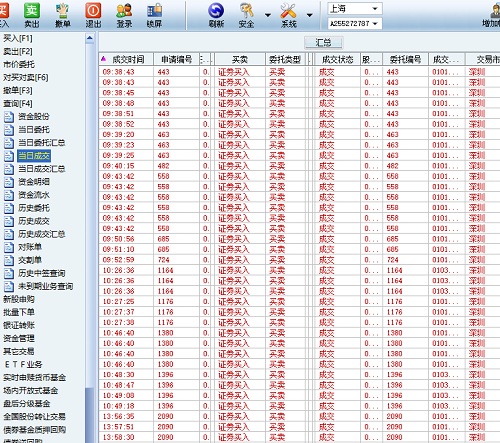This screenshot has height=443, width=500.
Task: Select the row with time 10:48:47
Action: pos(299,385)
